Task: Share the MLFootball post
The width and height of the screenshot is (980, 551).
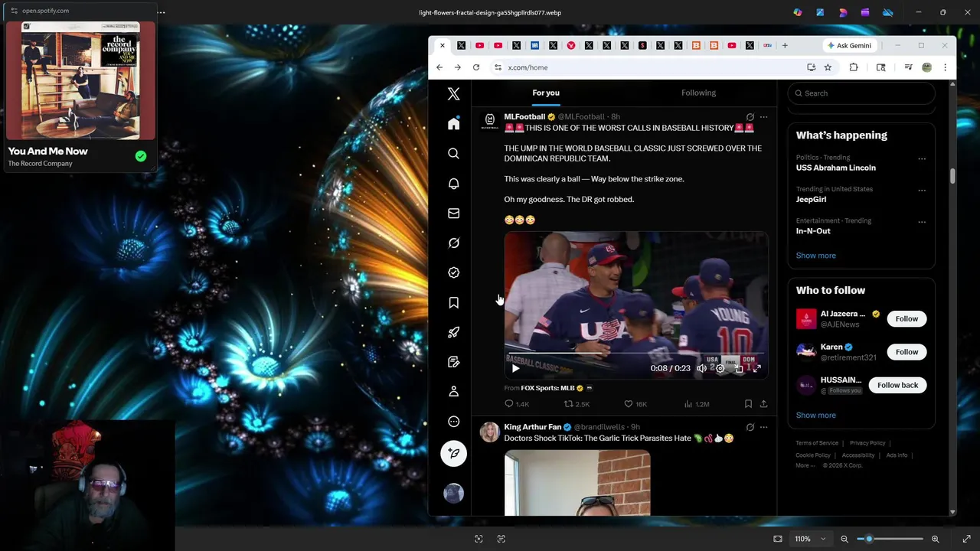Action: tap(763, 404)
